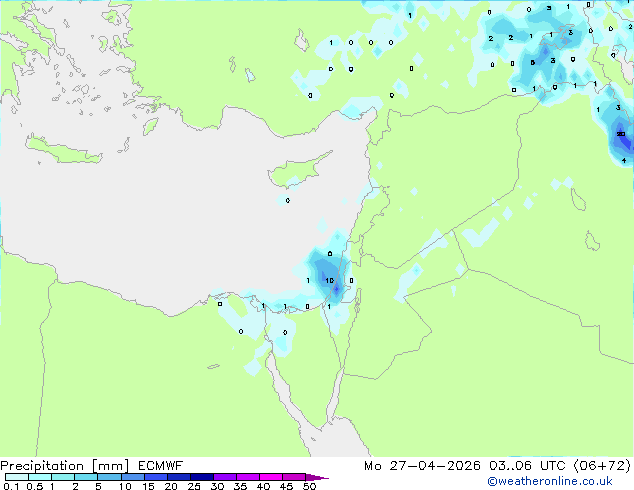Click the over-50 legend arrow tip
The image size is (634, 490).
coord(317,477)
